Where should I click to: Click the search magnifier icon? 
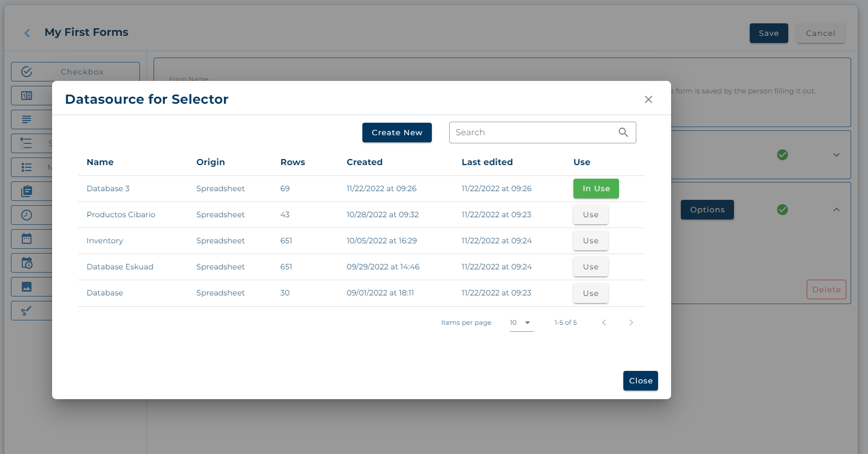(623, 133)
